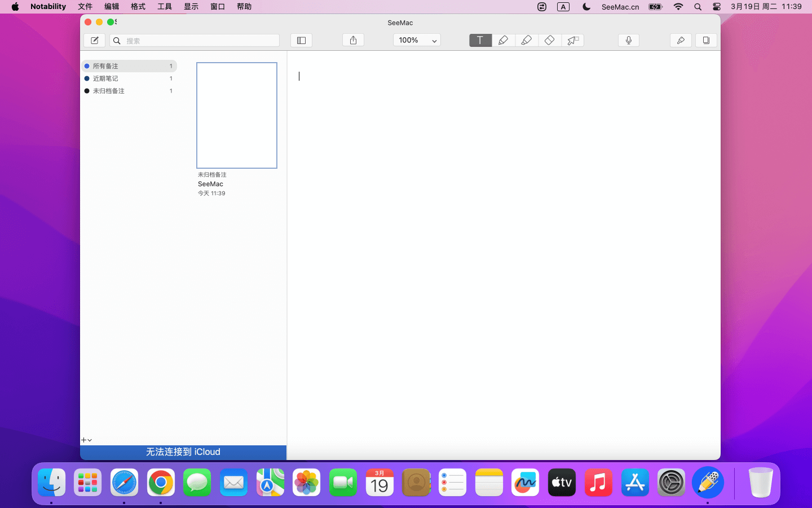Open Control Center in menu bar

[717, 7]
